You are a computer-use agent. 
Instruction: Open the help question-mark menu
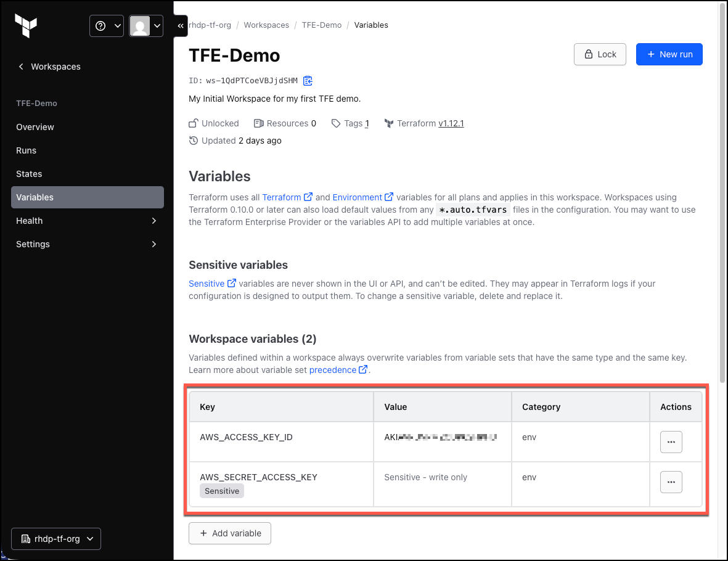coord(106,26)
